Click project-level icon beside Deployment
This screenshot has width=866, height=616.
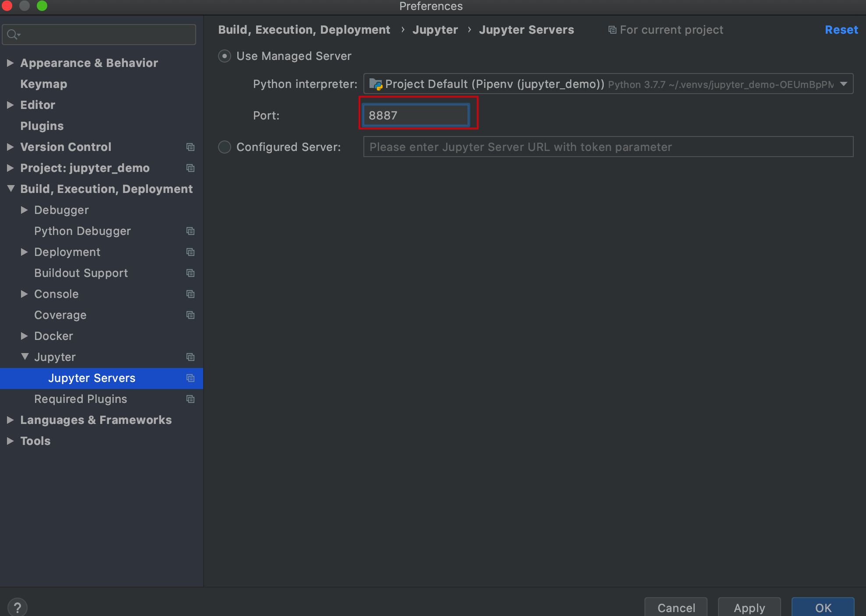tap(190, 252)
